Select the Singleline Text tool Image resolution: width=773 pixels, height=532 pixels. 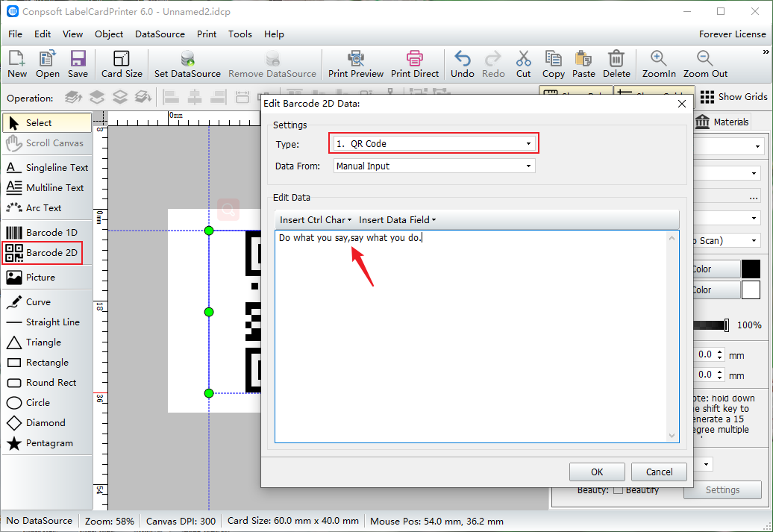(47, 168)
